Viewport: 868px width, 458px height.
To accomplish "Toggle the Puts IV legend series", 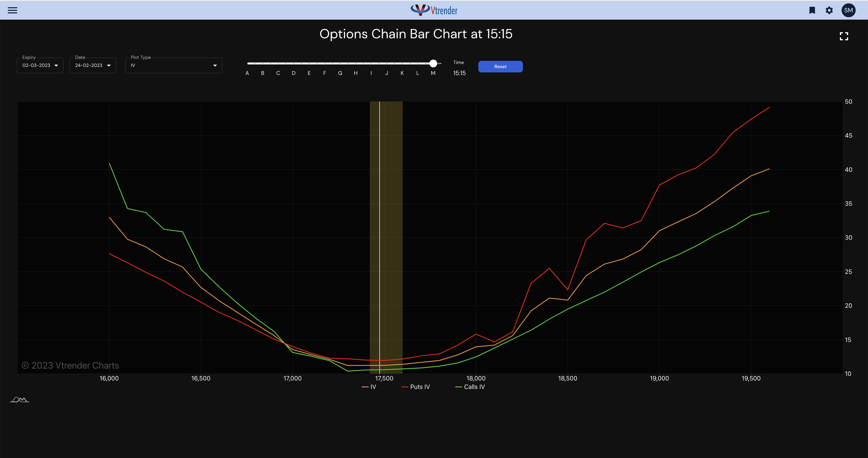I will (416, 387).
